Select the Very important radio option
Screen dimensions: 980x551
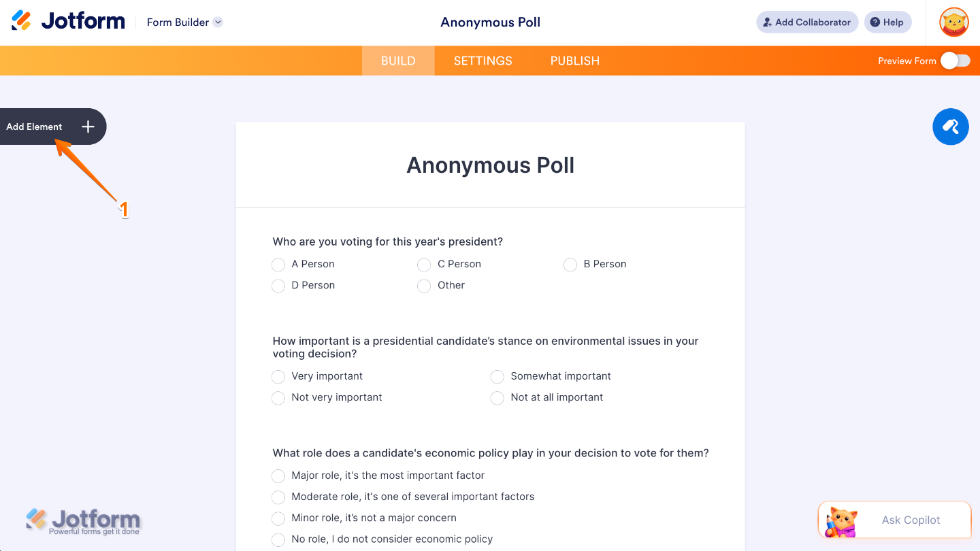coord(278,377)
